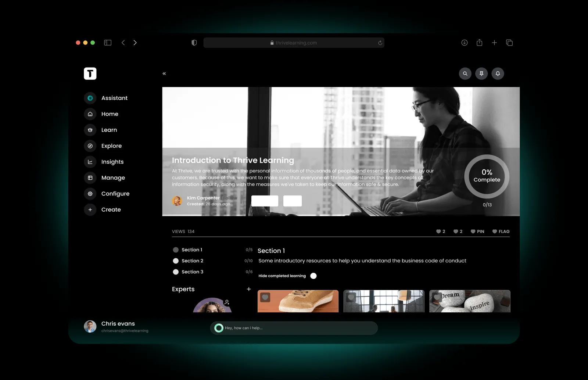Click the 'Created: 26 days ago' text

pyautogui.click(x=208, y=204)
